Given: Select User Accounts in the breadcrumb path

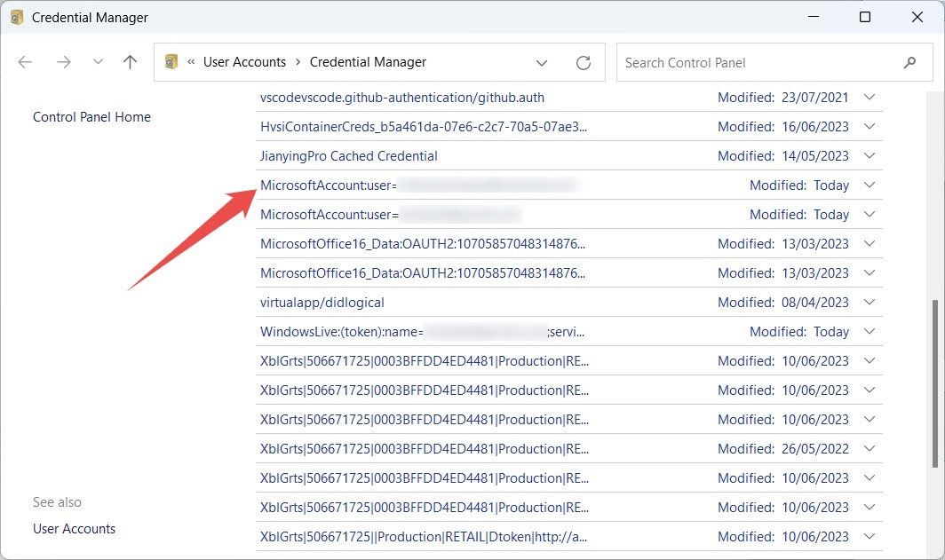Looking at the screenshot, I should click(x=245, y=62).
